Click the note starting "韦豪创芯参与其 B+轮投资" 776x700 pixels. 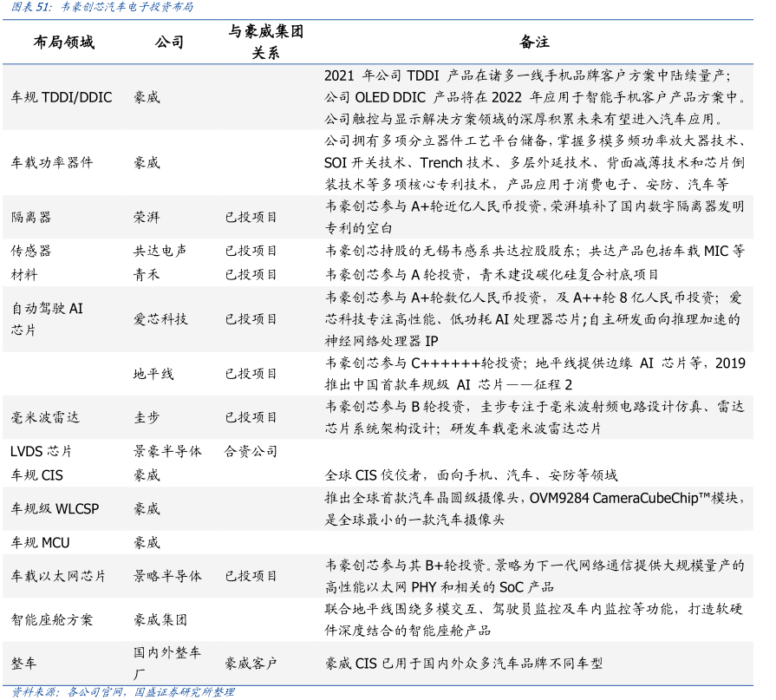pyautogui.click(x=534, y=576)
